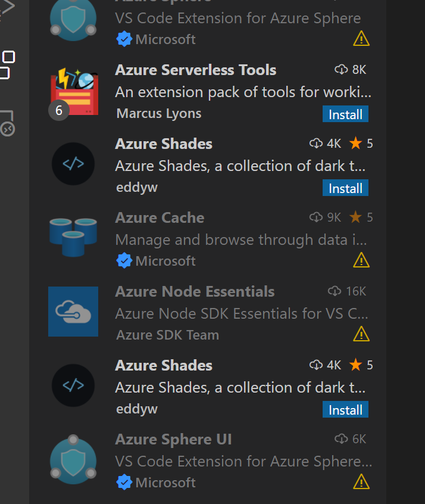Click the toolbox icon with the 6 badge
The width and height of the screenshot is (425, 504).
[74, 89]
